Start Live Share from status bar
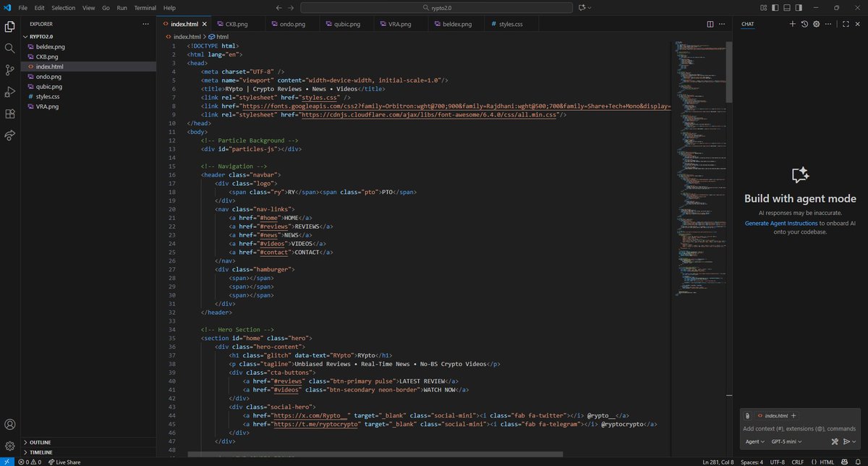The width and height of the screenshot is (868, 466). click(x=64, y=462)
